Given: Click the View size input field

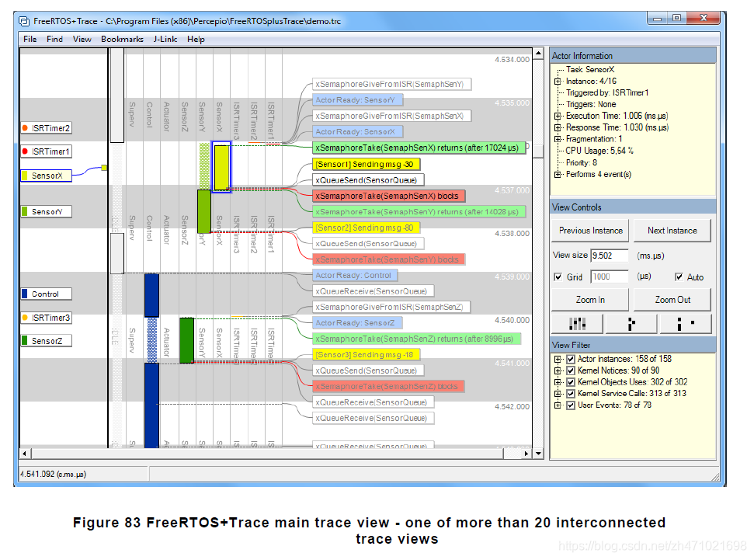Looking at the screenshot, I should click(610, 256).
